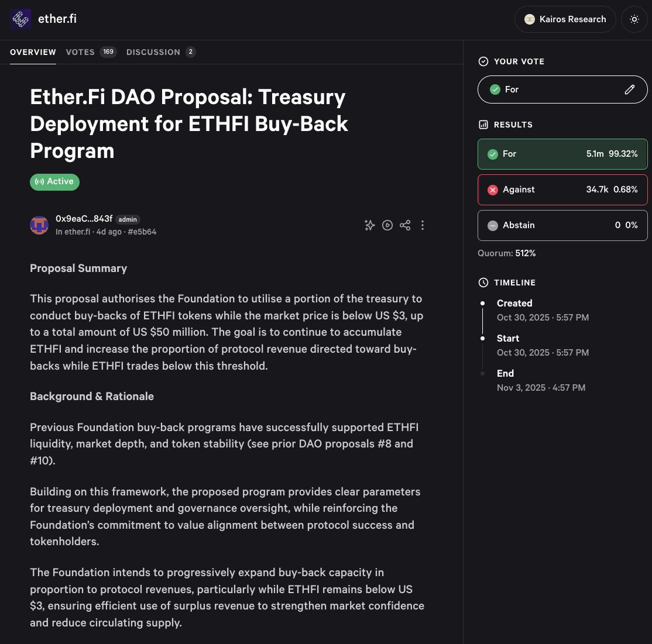This screenshot has width=652, height=644.
Task: Click the Background & Rationale heading
Action: coord(92,397)
